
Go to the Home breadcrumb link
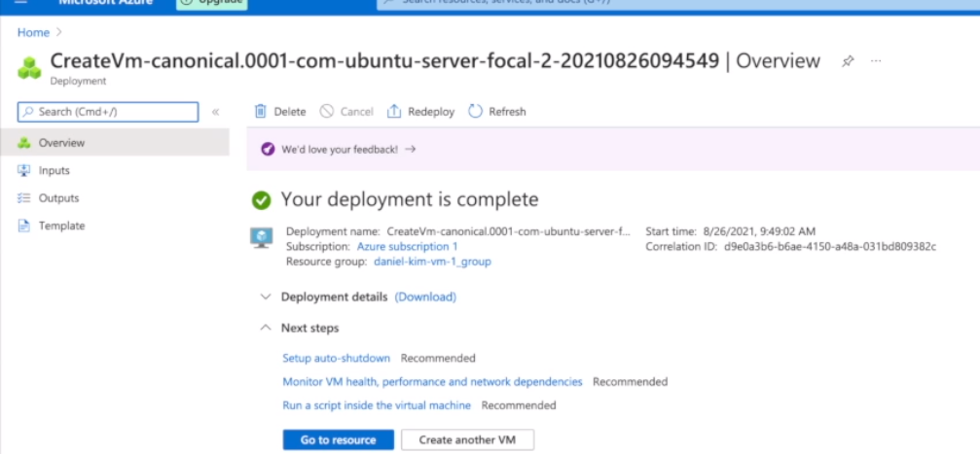pos(33,32)
